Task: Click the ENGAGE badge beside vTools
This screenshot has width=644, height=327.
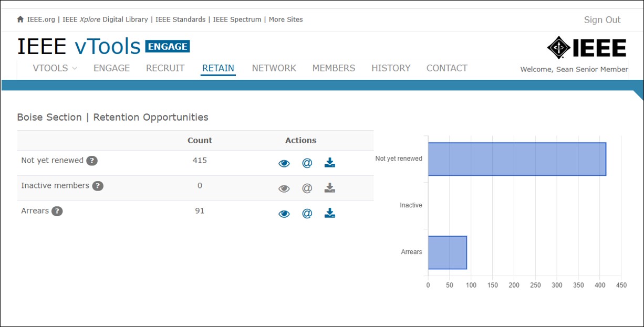Action: coord(168,46)
